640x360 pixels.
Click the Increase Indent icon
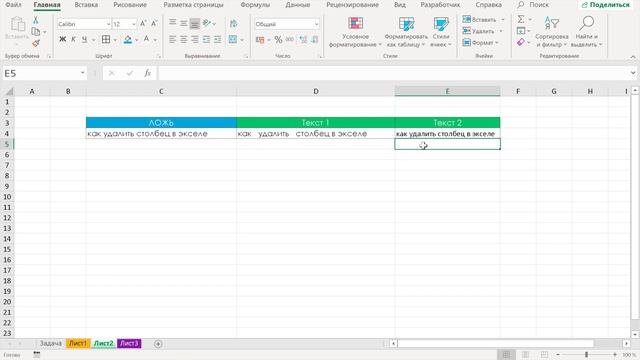tap(218, 39)
